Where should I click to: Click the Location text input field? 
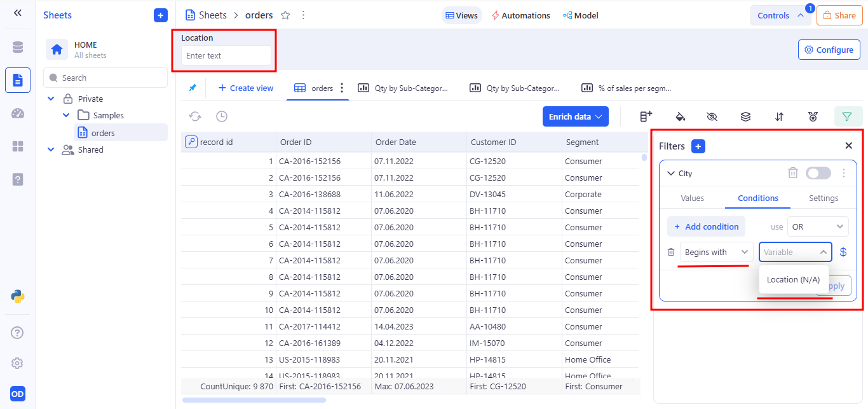coord(226,55)
